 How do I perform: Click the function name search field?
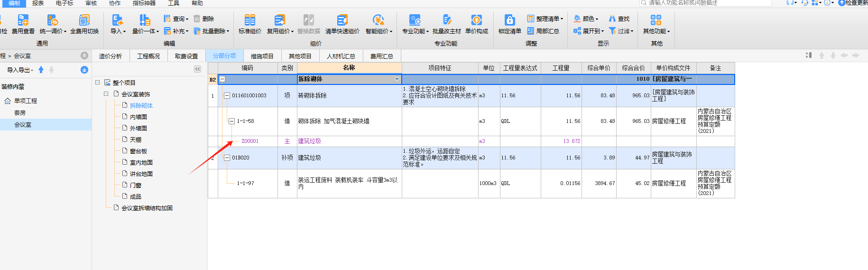point(706,3)
